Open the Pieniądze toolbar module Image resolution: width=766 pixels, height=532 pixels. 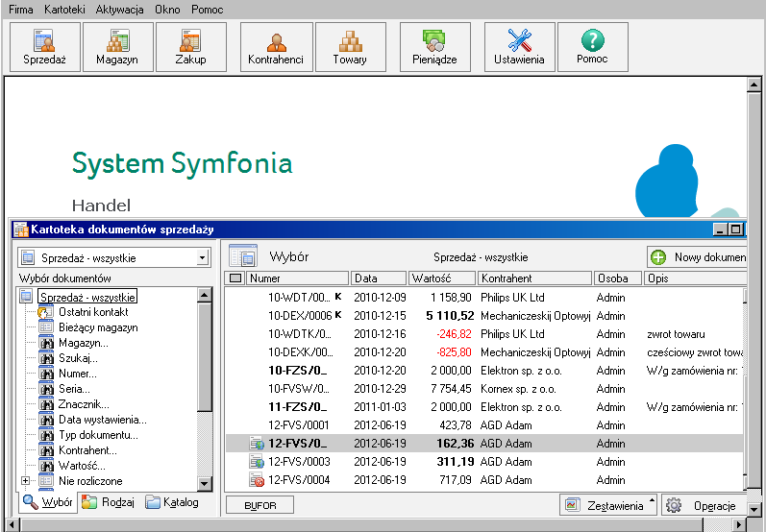click(x=435, y=47)
